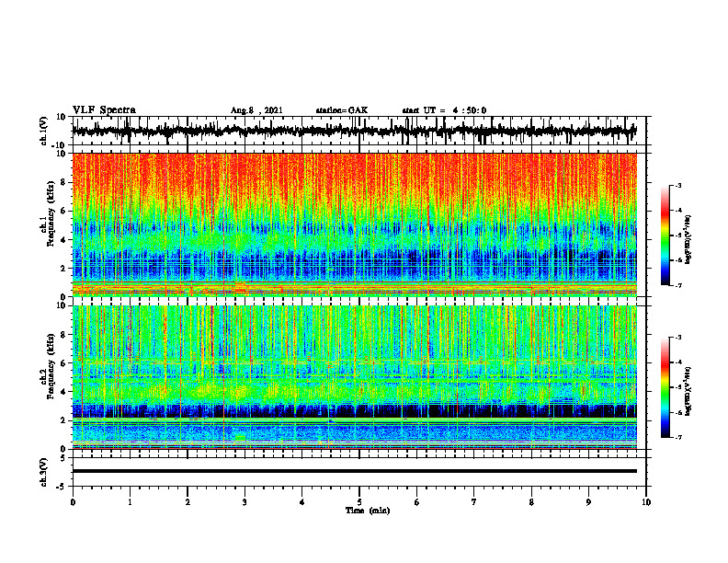Viewport: 728px width, 563px height.
Task: Click the -3 label on ch.1 colorbar
Action: [678, 185]
